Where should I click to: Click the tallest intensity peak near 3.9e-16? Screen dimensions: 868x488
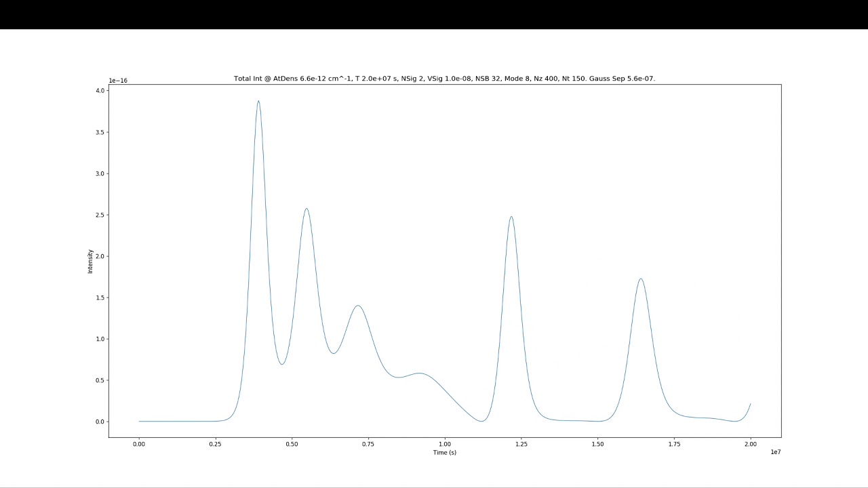point(258,101)
